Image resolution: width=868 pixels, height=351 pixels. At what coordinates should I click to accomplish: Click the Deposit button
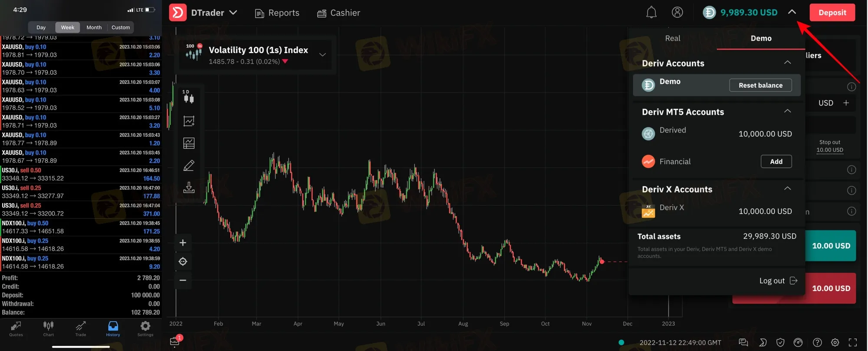832,13
